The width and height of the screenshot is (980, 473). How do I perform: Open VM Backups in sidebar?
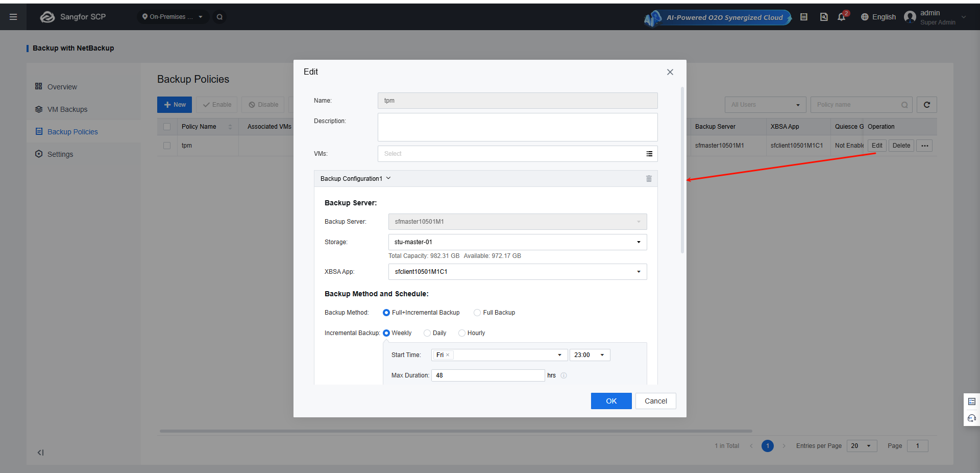point(67,109)
